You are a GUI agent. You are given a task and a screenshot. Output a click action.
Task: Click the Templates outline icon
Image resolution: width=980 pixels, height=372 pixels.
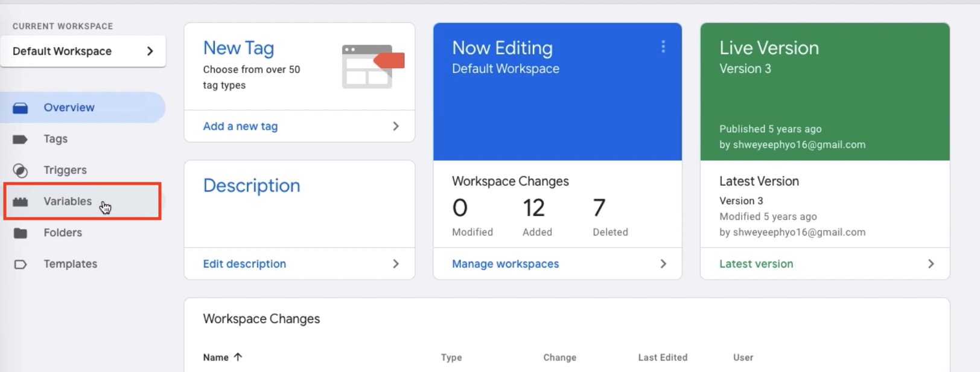21,265
